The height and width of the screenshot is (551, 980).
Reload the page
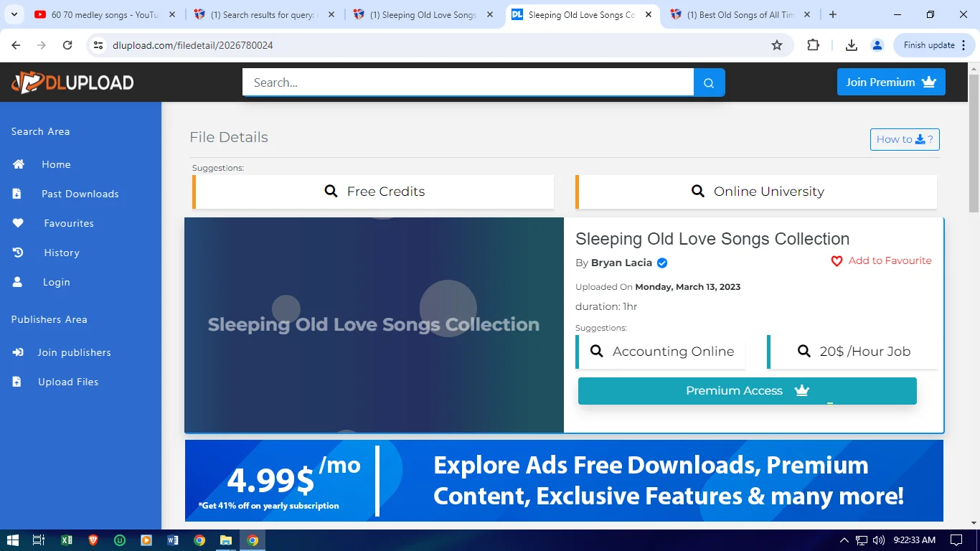click(x=67, y=45)
